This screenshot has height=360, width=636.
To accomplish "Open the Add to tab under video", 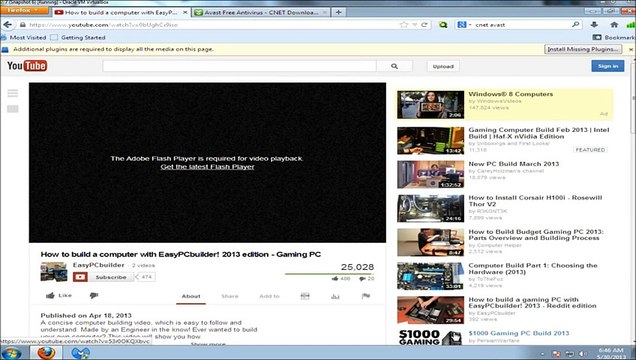I will click(269, 296).
